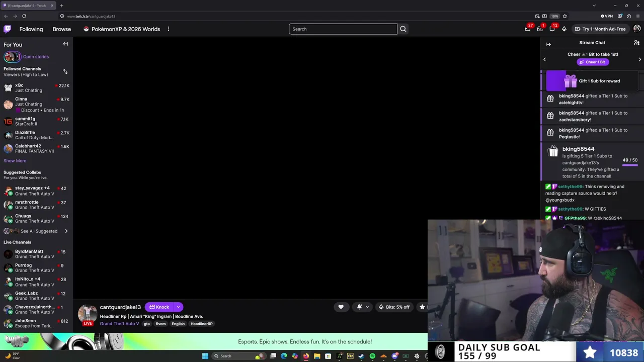Image resolution: width=644 pixels, height=362 pixels.
Task: Open Bits: 5% off offer
Action: pos(394,307)
